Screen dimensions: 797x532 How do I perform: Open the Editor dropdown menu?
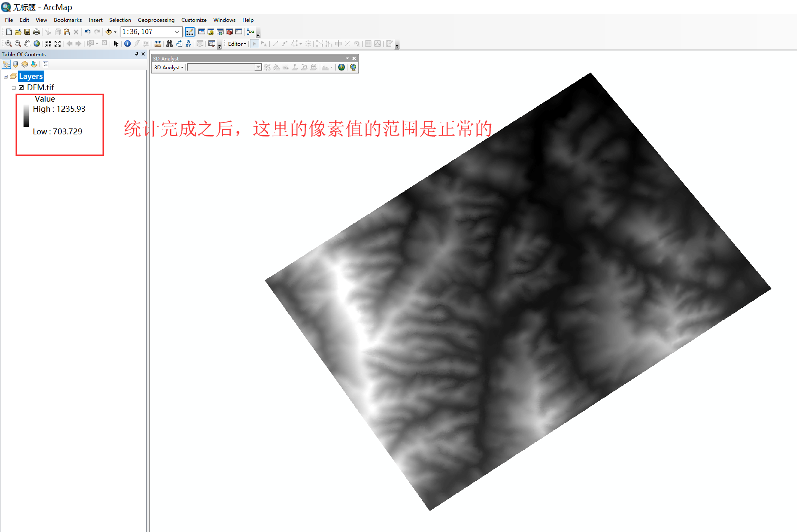pyautogui.click(x=237, y=44)
